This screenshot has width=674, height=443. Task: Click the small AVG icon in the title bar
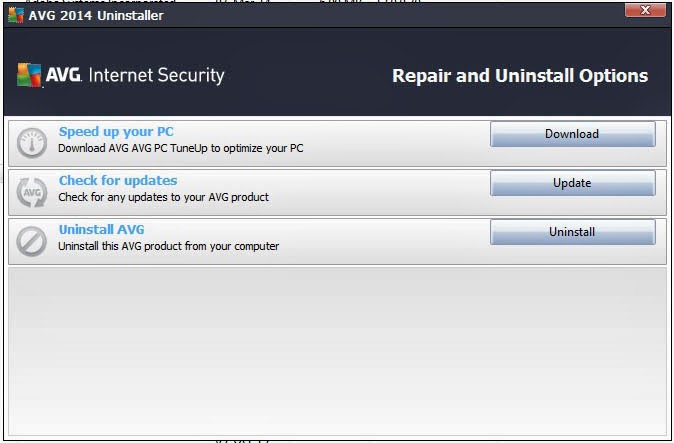click(16, 15)
